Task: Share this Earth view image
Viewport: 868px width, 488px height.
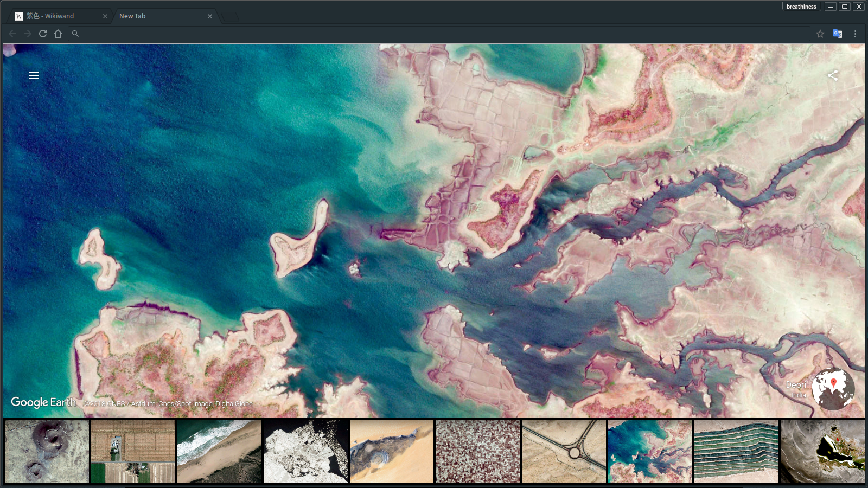Action: 833,75
